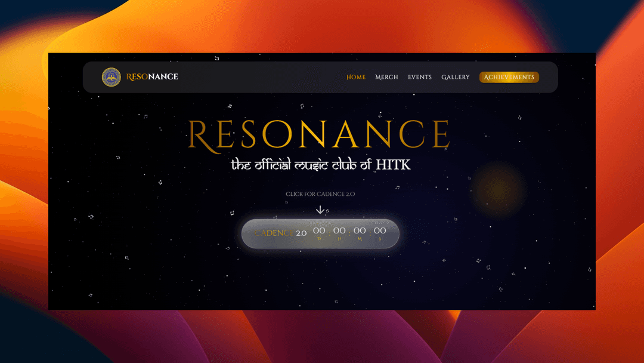Navigate to the Events section
The height and width of the screenshot is (363, 644).
click(x=420, y=77)
